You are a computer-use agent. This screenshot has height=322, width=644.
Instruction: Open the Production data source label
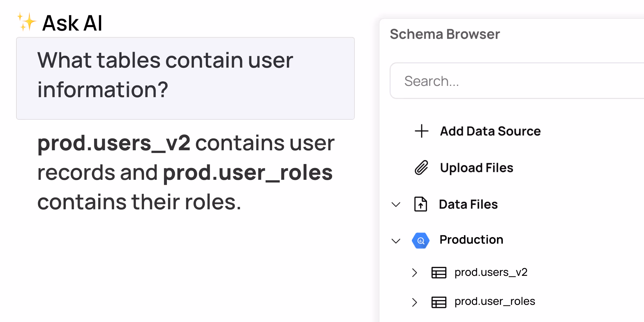tap(471, 240)
